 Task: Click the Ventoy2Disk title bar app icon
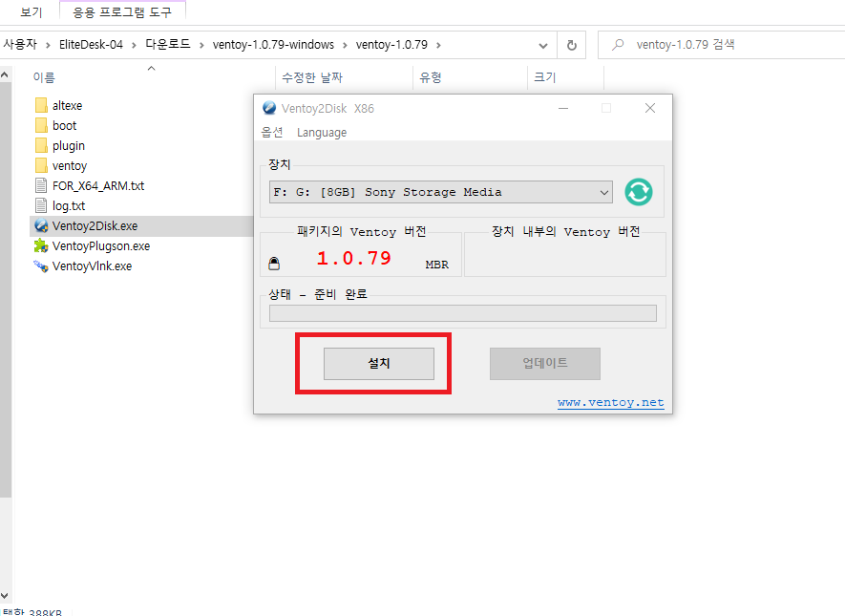click(269, 108)
